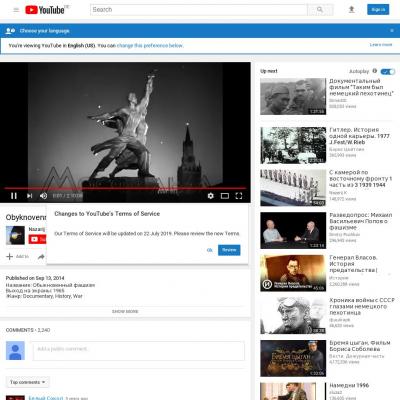Screen dimensions: 400x400
Task: Click the first commenter's name link
Action: [x=46, y=398]
